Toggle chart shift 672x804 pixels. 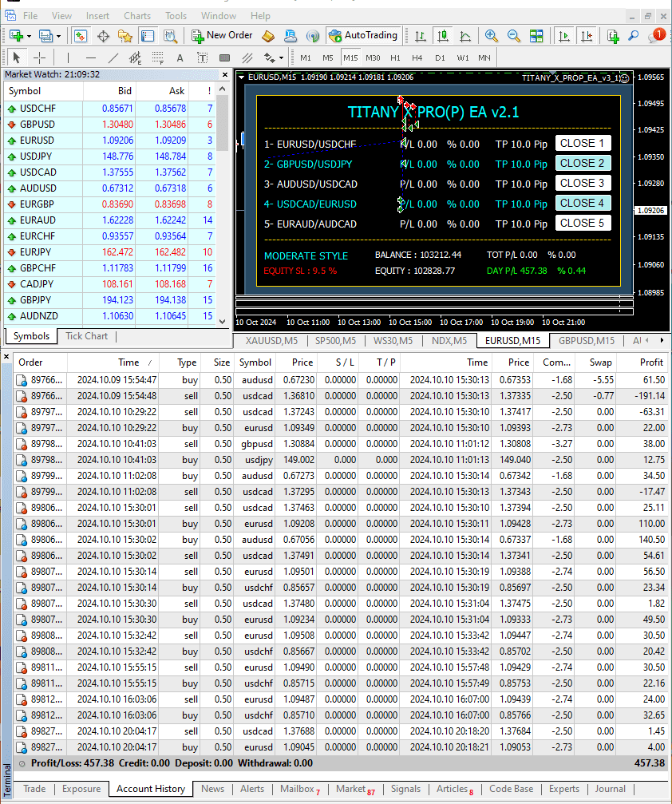coord(587,36)
